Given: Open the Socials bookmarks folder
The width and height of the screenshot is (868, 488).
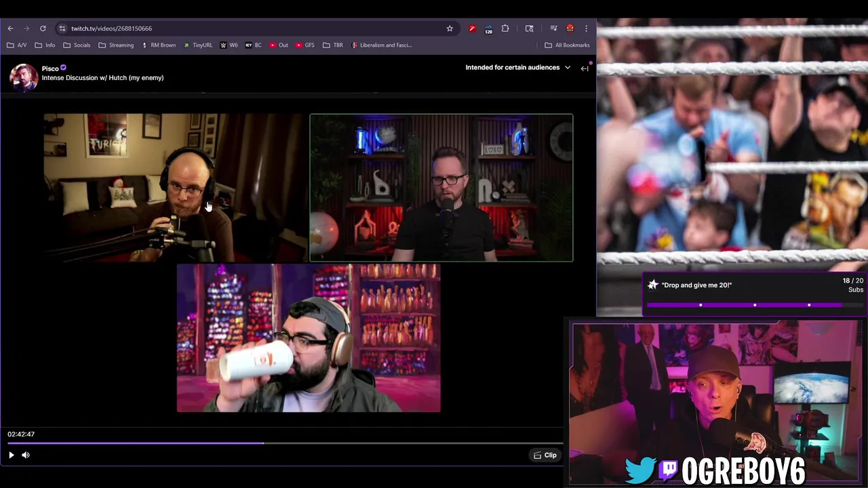Looking at the screenshot, I should 77,45.
